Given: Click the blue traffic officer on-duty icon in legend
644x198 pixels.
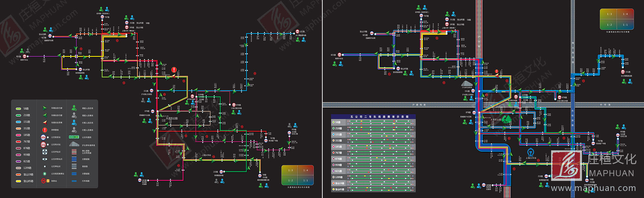Looking at the screenshot, I should (74, 123).
